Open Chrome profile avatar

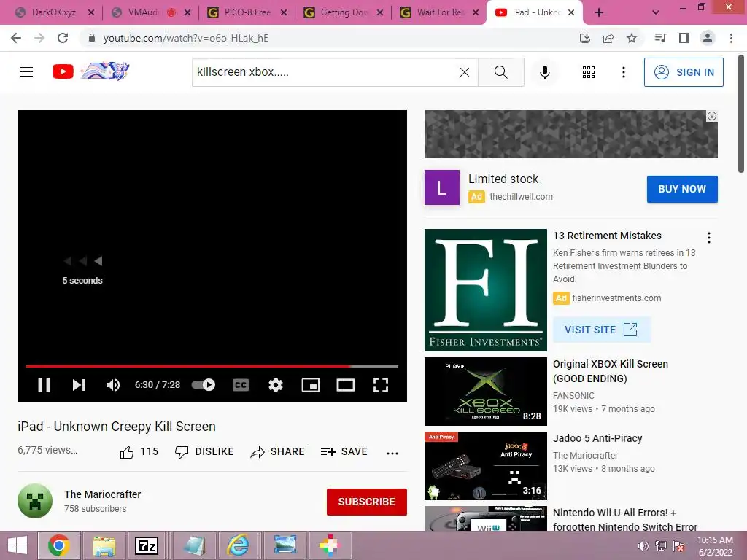coord(708,38)
